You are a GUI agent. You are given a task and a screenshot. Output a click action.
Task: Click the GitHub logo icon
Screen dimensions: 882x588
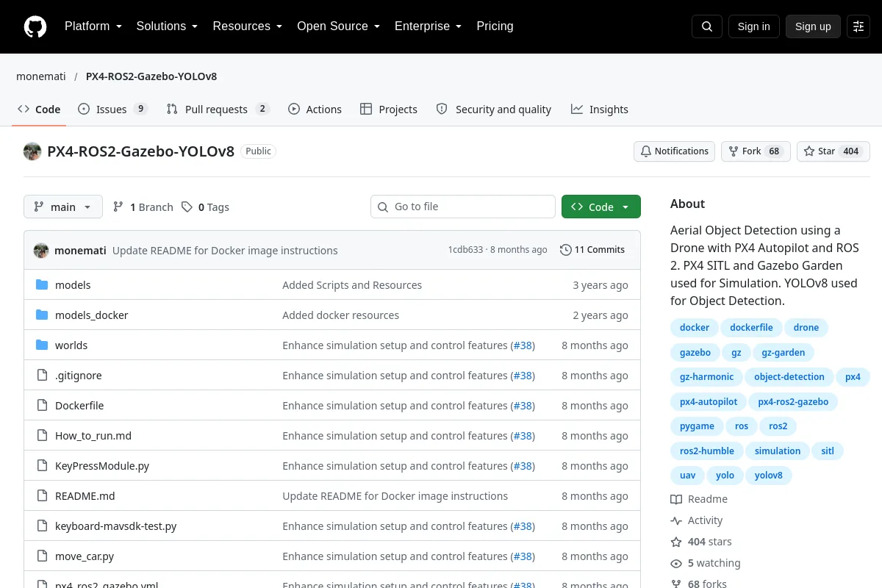35,26
